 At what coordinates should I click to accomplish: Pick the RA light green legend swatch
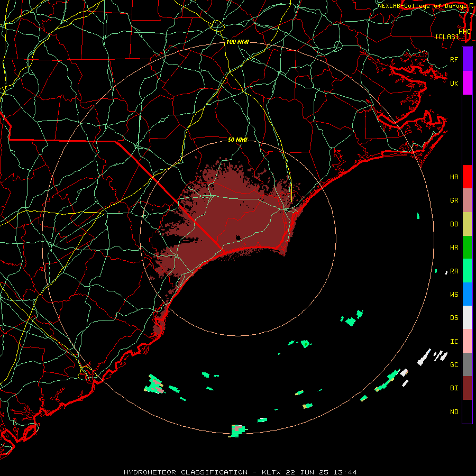[467, 271]
